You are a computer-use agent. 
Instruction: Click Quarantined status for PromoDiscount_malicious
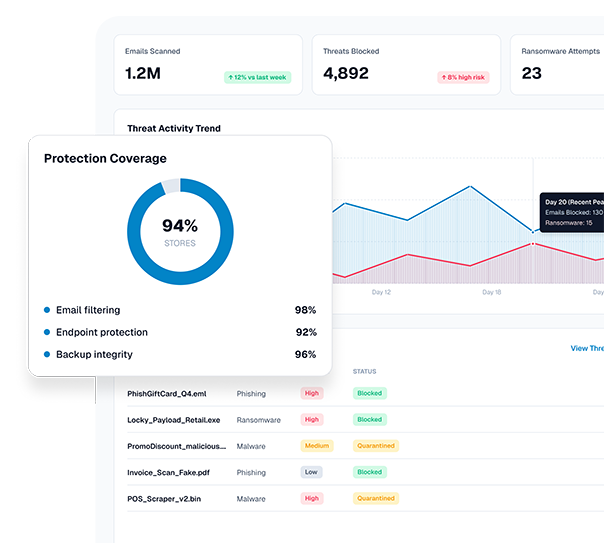tap(376, 446)
